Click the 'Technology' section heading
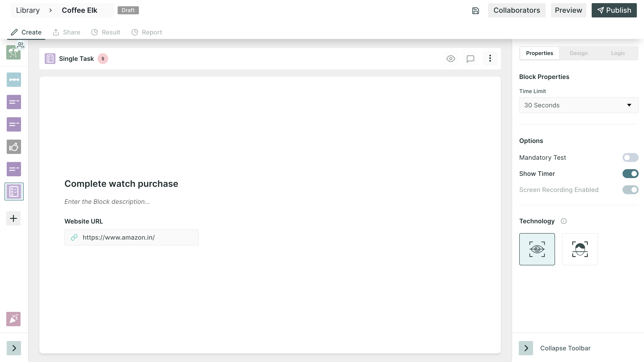The width and height of the screenshot is (644, 362). point(537,221)
